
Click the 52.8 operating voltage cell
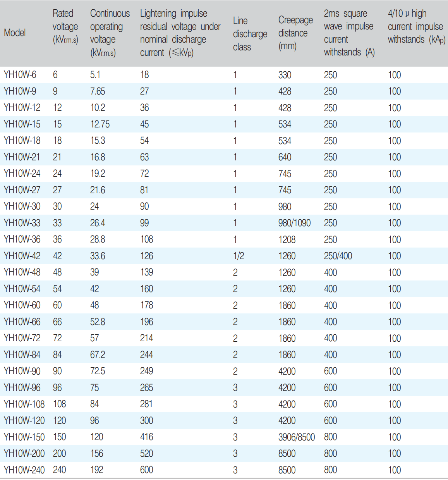(x=98, y=322)
